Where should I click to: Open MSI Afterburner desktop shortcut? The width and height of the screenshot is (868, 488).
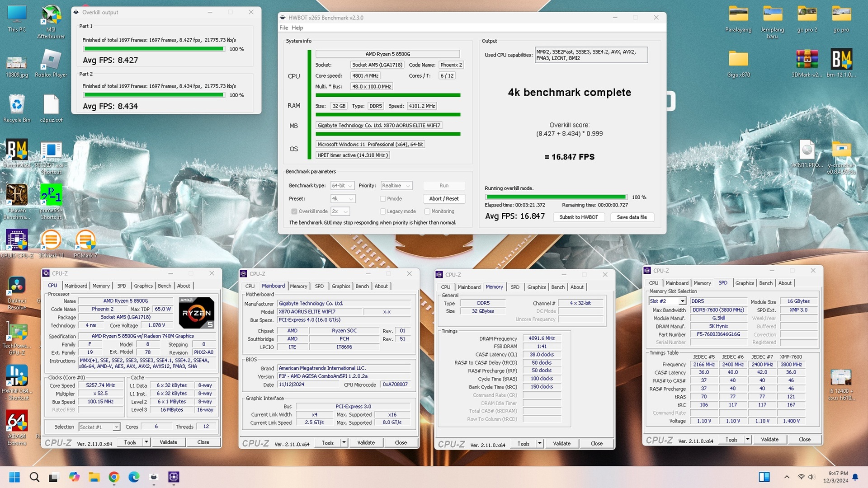[x=51, y=22]
